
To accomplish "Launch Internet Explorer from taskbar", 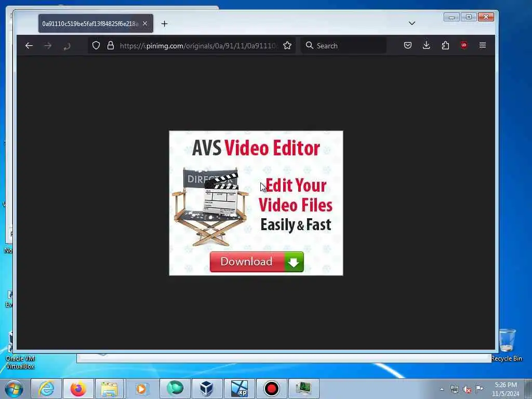I will 46,389.
